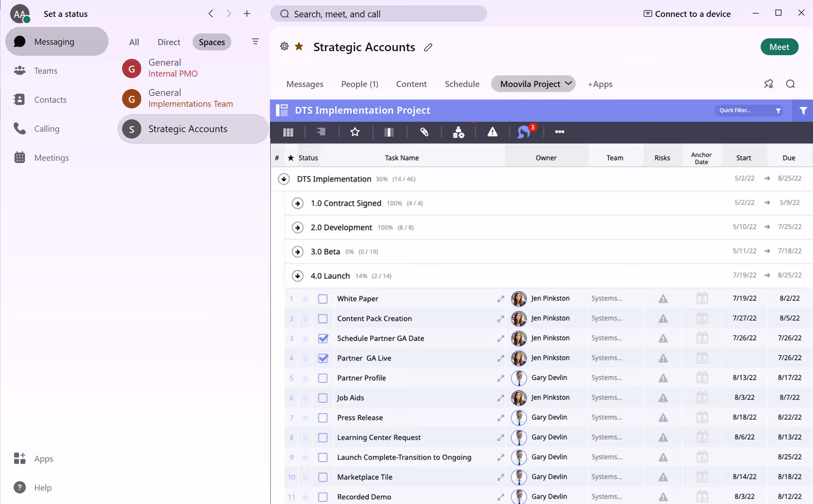Image resolution: width=813 pixels, height=504 pixels.
Task: Open the Schedule tab
Action: click(x=462, y=84)
